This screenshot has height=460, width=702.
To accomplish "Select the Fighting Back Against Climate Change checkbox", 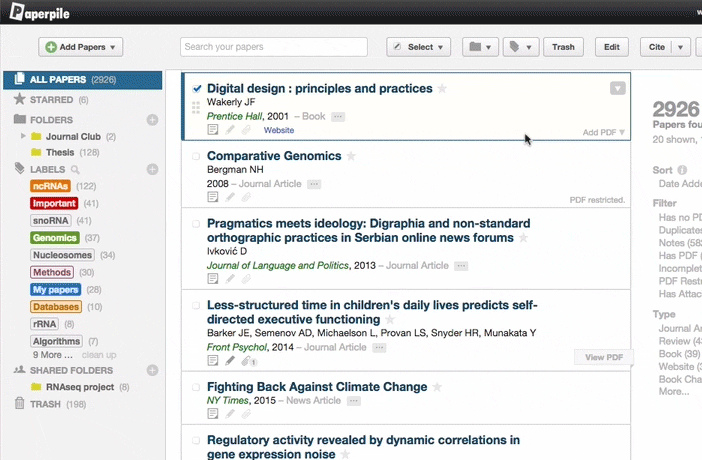I will [x=197, y=387].
